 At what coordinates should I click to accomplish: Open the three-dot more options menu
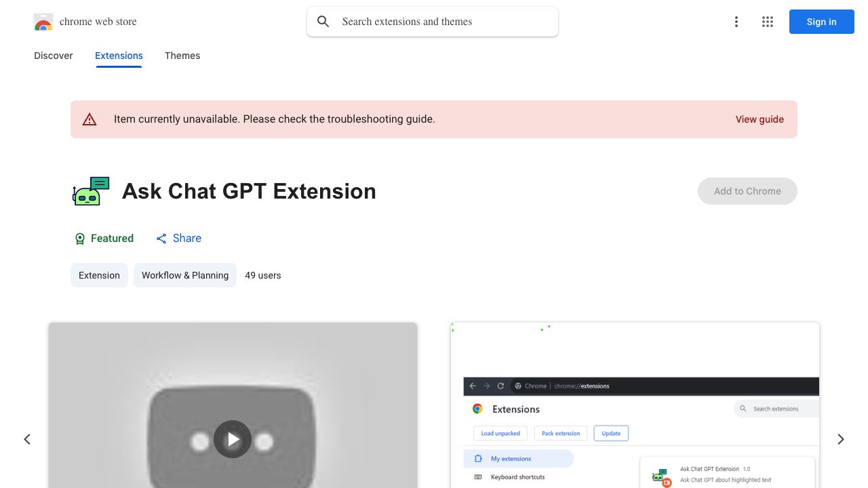click(x=736, y=22)
